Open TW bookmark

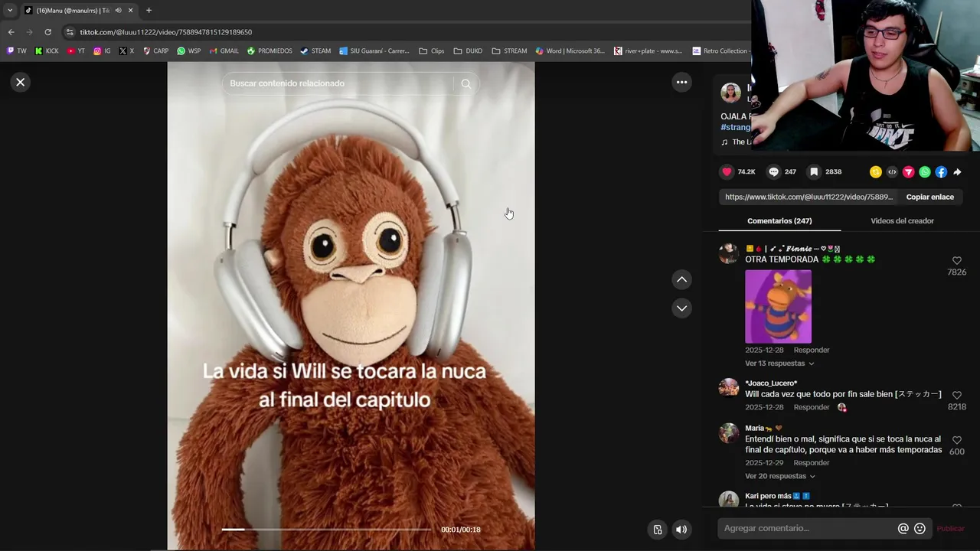(16, 51)
